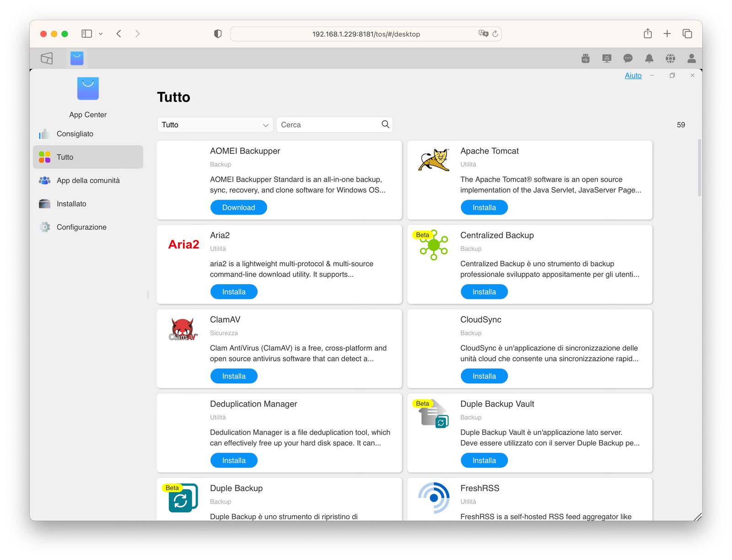This screenshot has height=560, width=732.
Task: Open Safari sidebar options chevron
Action: click(x=101, y=34)
